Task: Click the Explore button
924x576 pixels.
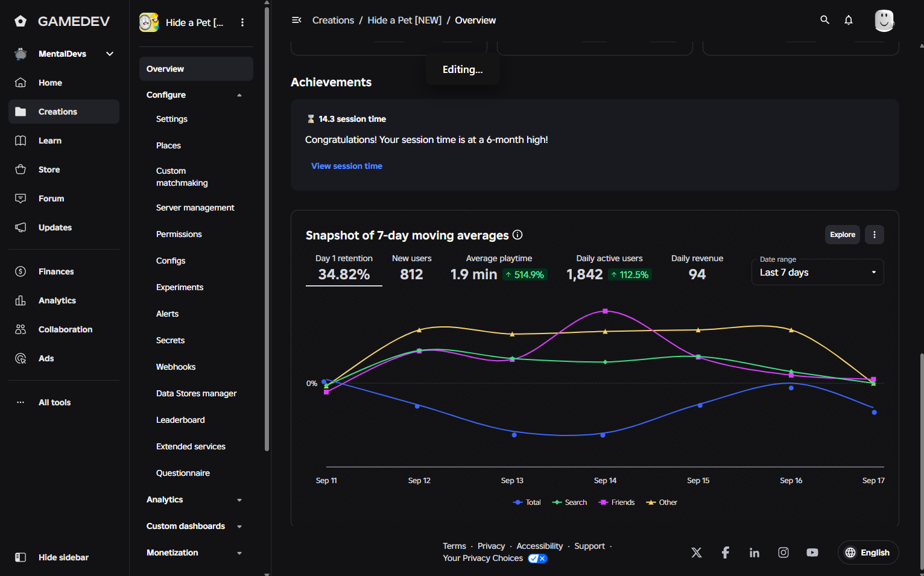Action: 843,235
